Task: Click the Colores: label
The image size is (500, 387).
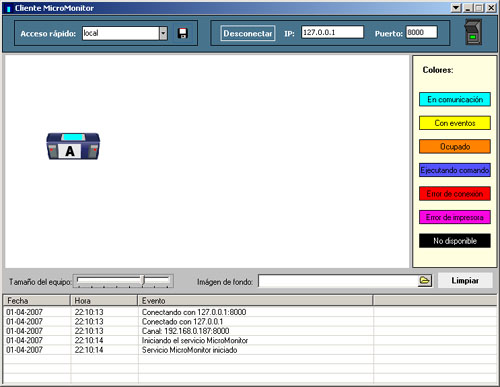Action: (438, 70)
